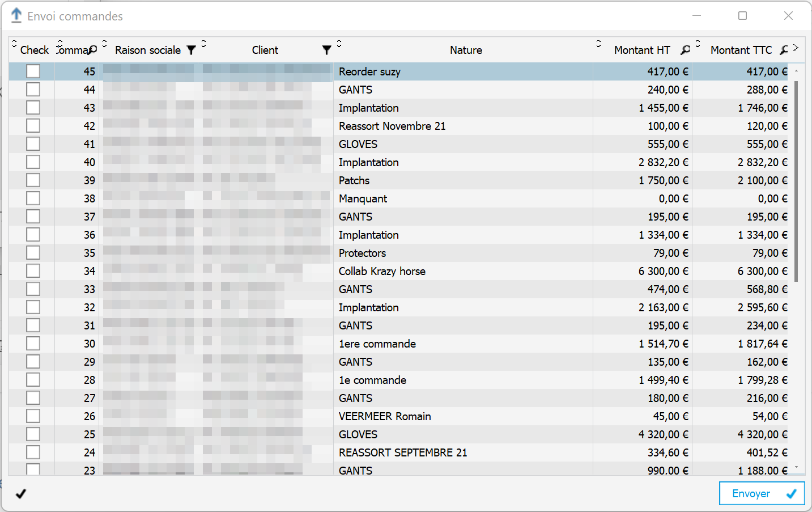This screenshot has height=512, width=812.
Task: Click the filter icon beside Raison sociale
Action: 192,50
